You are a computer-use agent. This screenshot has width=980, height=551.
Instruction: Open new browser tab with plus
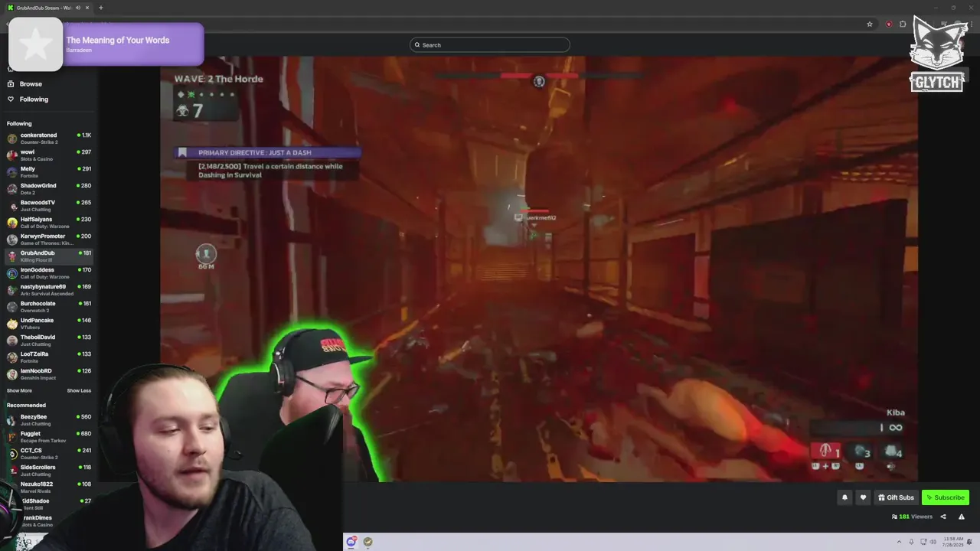click(100, 8)
